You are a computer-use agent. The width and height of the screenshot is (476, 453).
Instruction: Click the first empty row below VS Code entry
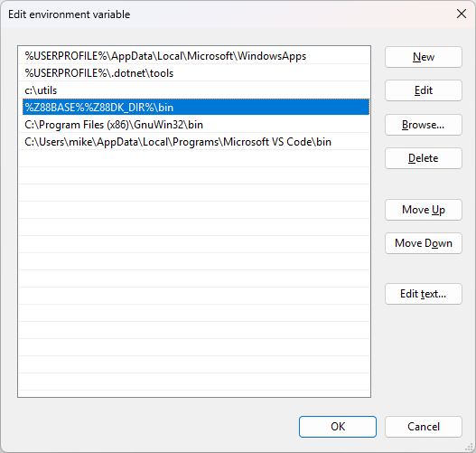click(194, 158)
